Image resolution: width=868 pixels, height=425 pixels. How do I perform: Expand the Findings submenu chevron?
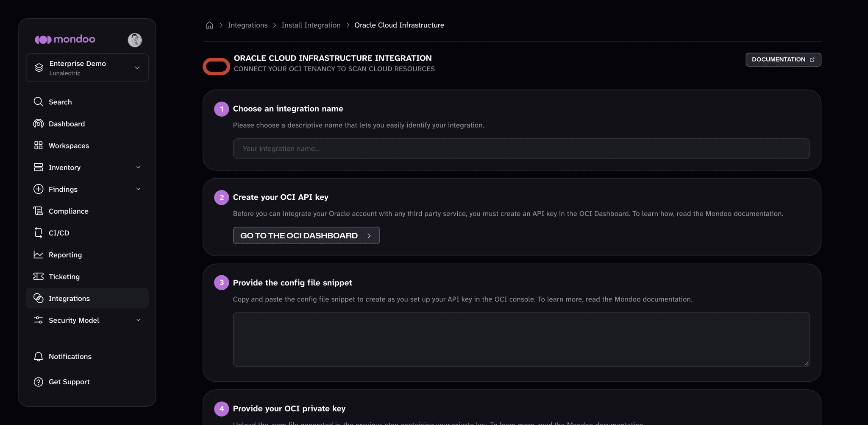[138, 189]
